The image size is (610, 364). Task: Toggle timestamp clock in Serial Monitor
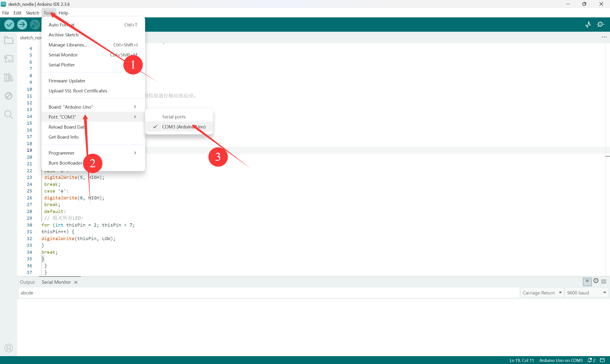pyautogui.click(x=595, y=281)
